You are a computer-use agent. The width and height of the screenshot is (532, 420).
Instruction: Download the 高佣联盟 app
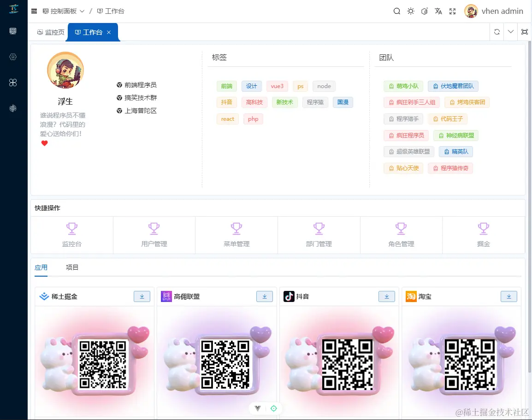click(265, 296)
